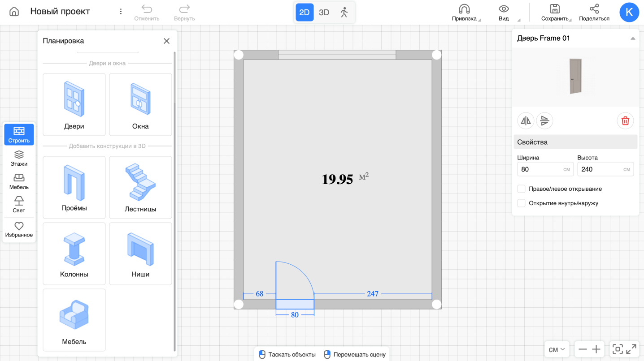Choose the Проёмы openings category
The image size is (644, 361).
(x=74, y=187)
